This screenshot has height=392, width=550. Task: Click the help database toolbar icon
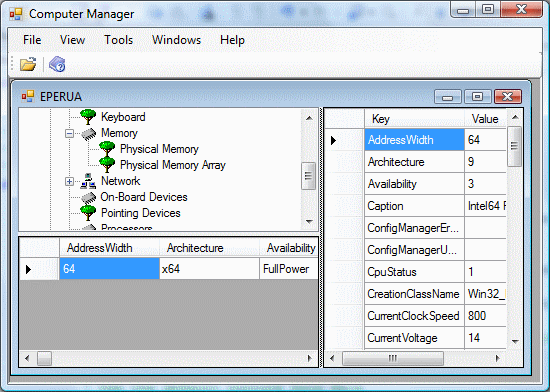coord(57,64)
